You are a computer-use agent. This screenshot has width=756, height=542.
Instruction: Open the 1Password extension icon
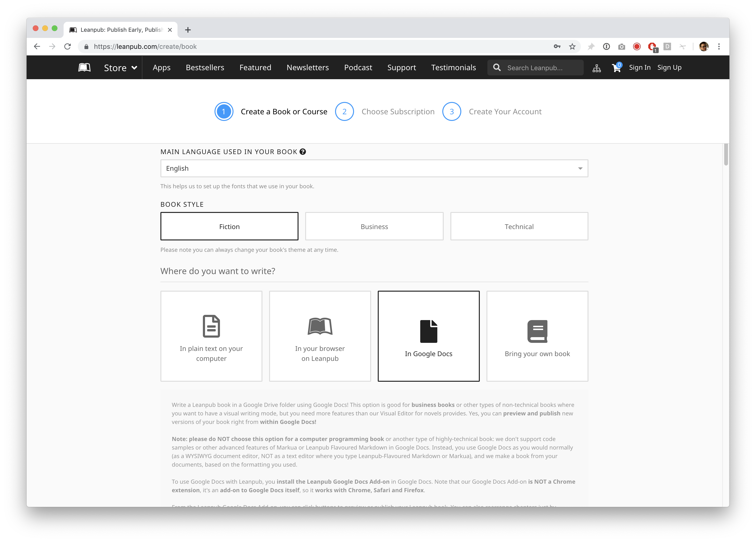(x=606, y=47)
